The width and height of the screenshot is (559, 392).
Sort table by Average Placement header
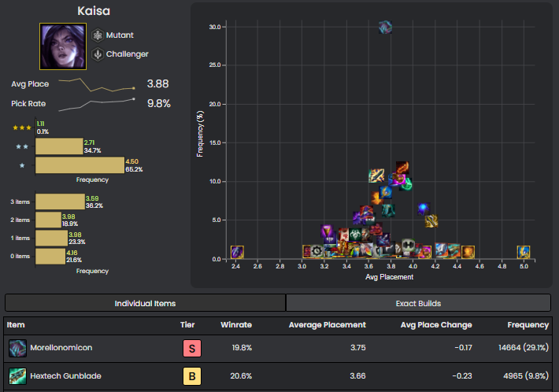327,324
